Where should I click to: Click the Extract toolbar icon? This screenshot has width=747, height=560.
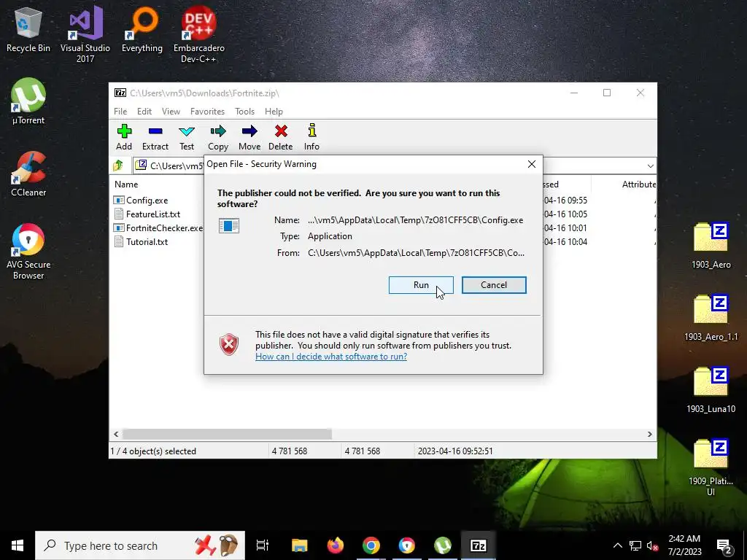point(155,137)
